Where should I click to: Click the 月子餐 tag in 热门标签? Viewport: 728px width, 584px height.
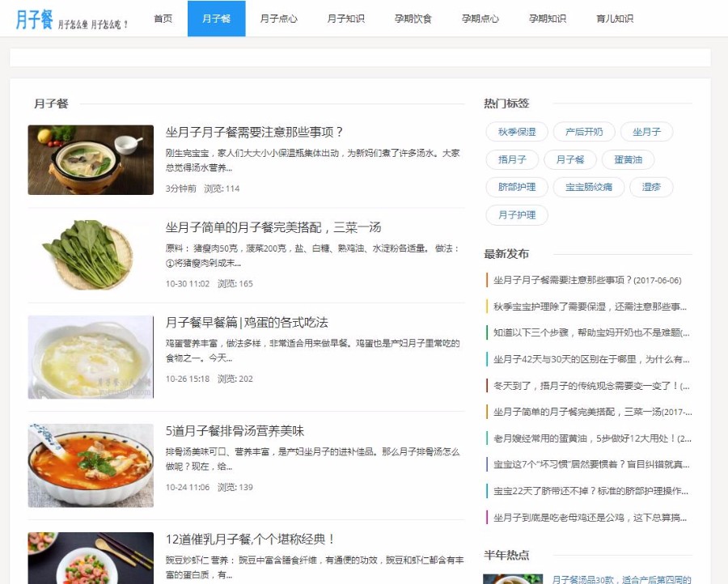pos(570,159)
